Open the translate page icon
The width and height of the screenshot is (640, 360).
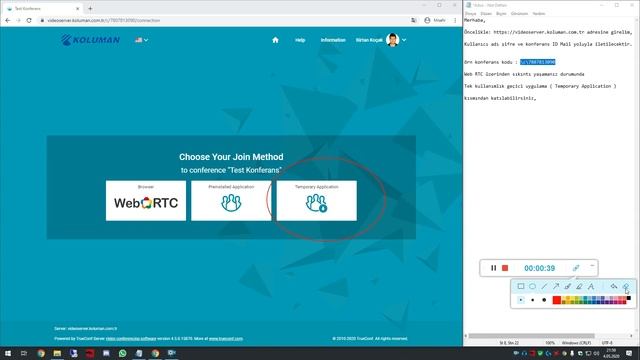tap(413, 20)
